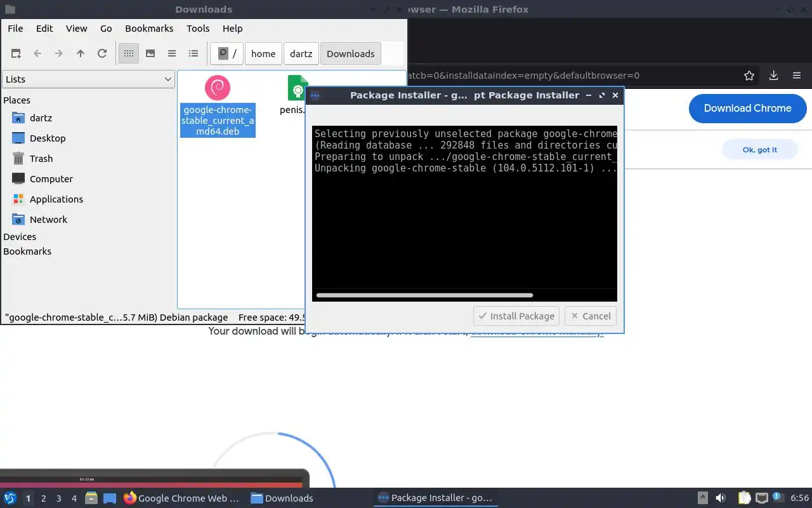Click show desktop icon in panel

[x=110, y=498]
